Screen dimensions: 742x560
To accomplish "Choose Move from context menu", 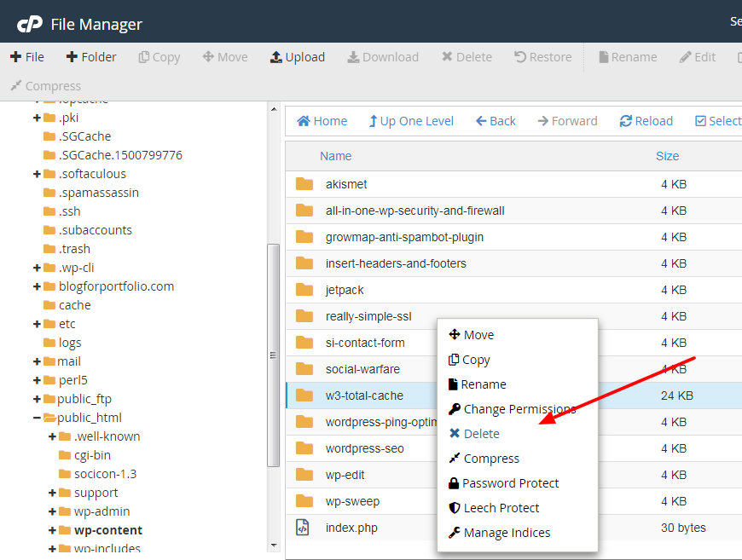I will 471,335.
